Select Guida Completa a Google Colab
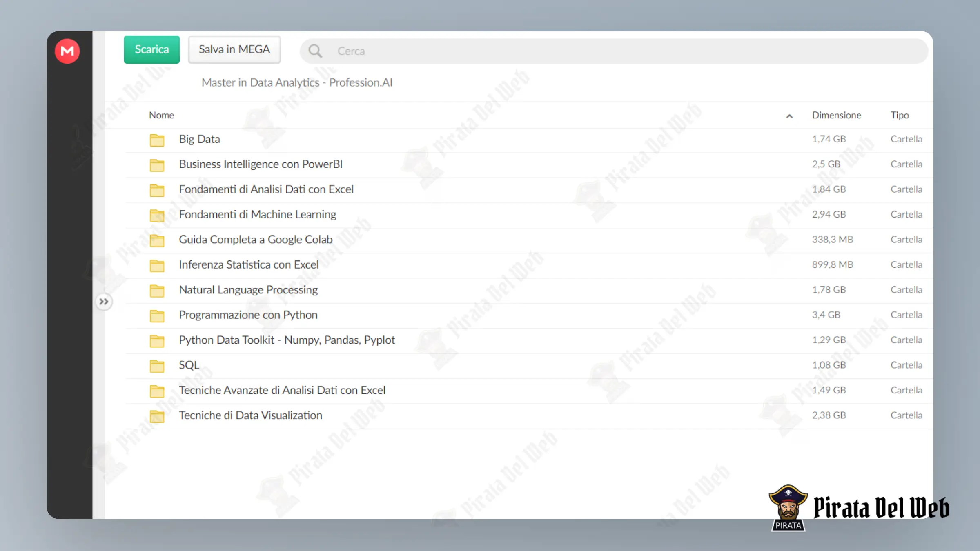Screen dimensions: 980x551 point(256,240)
